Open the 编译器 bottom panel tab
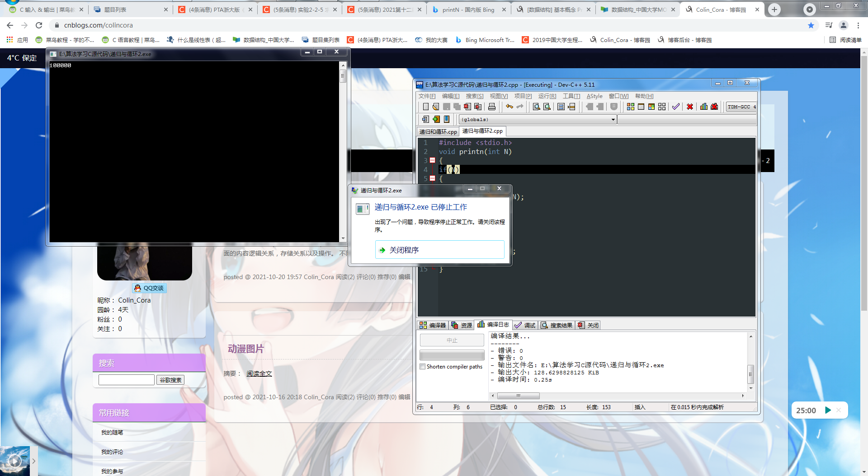 pos(433,325)
